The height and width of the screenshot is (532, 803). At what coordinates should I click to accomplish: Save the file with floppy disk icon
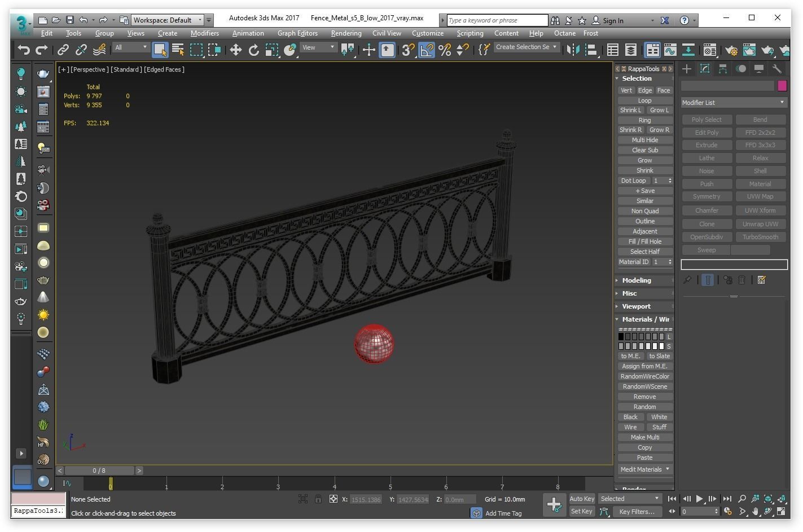point(69,20)
